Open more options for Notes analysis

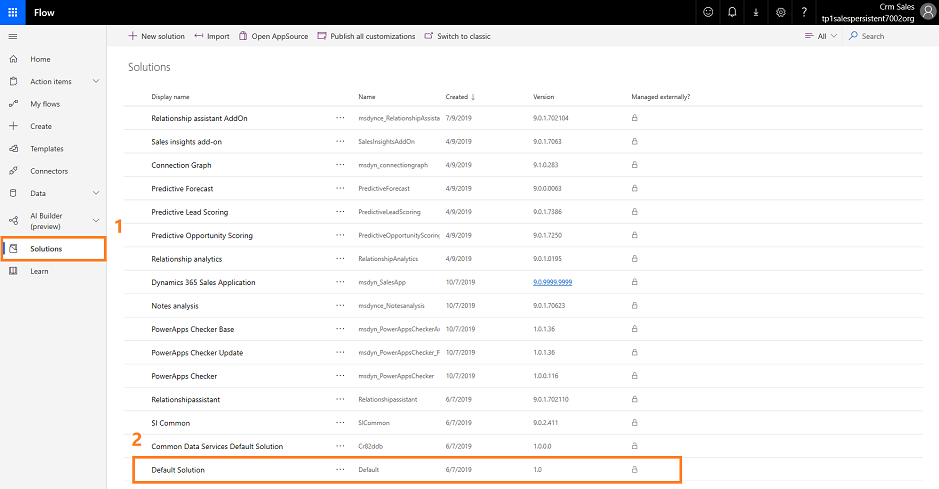340,305
